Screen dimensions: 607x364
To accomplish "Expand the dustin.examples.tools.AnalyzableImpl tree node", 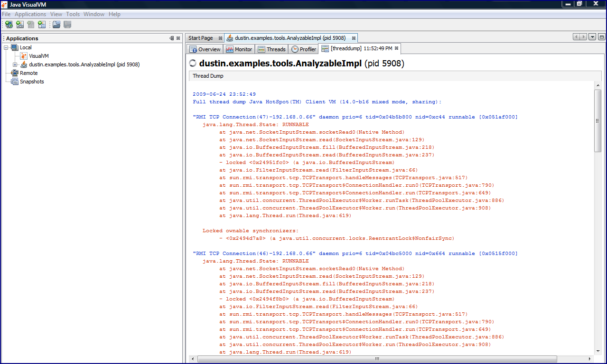I will (x=15, y=64).
